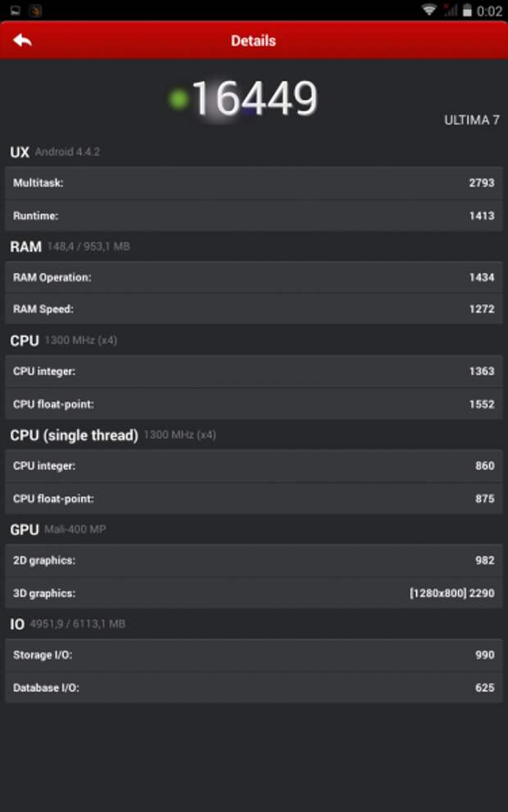The image size is (508, 812).
Task: Tap the mobile signal status icon
Action: coord(450,10)
